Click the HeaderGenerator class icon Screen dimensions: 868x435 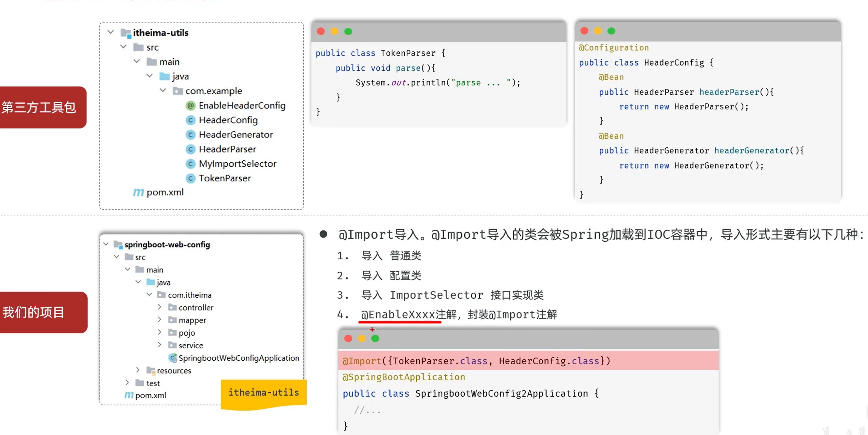[x=191, y=135]
